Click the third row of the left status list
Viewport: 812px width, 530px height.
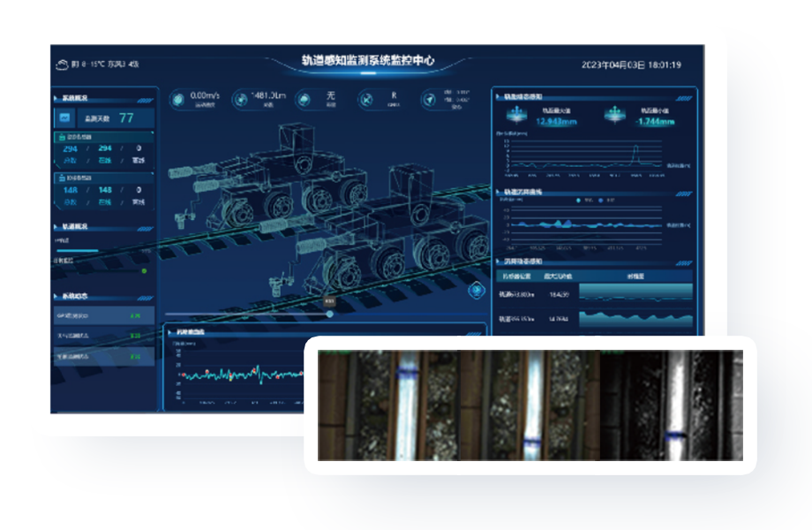tap(104, 357)
